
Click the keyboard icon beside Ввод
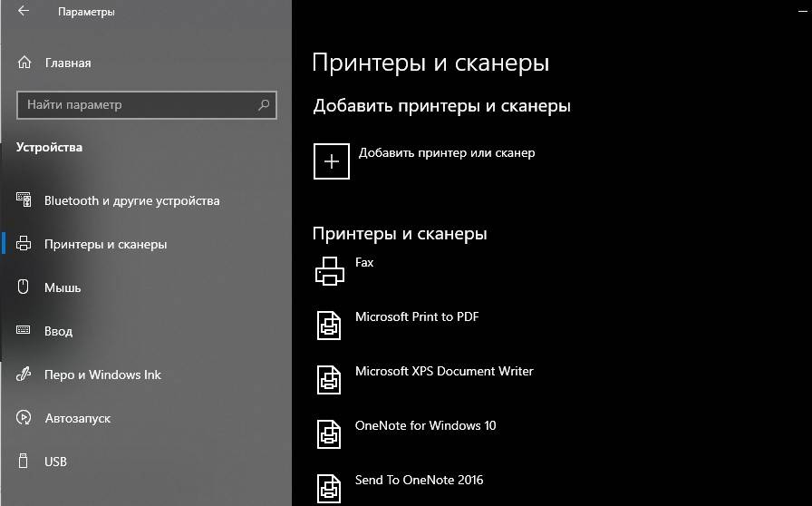[x=24, y=331]
